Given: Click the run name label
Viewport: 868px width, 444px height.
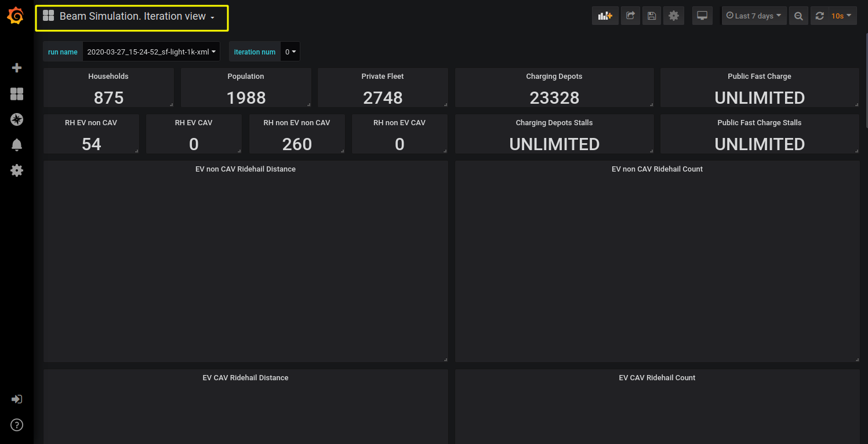Looking at the screenshot, I should 63,52.
